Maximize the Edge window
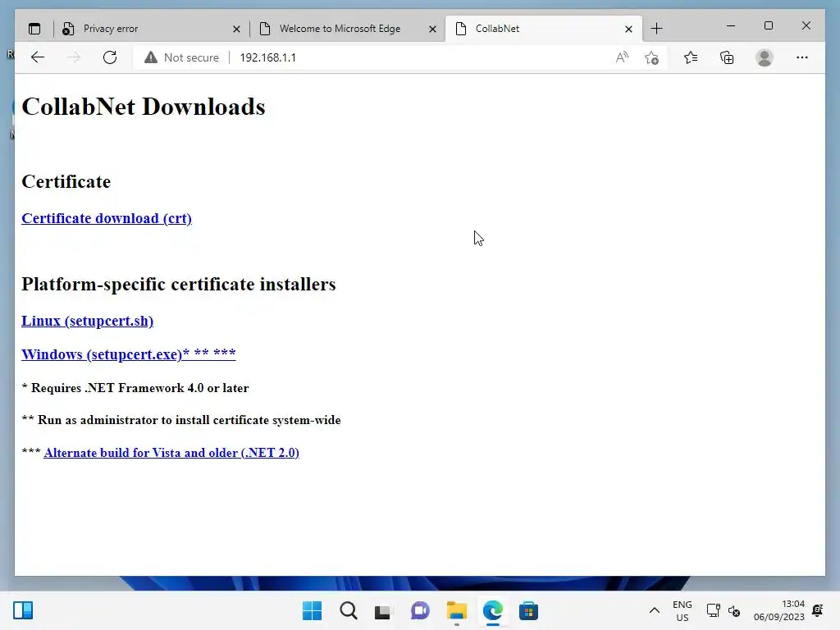Image resolution: width=840 pixels, height=630 pixels. pos(768,25)
